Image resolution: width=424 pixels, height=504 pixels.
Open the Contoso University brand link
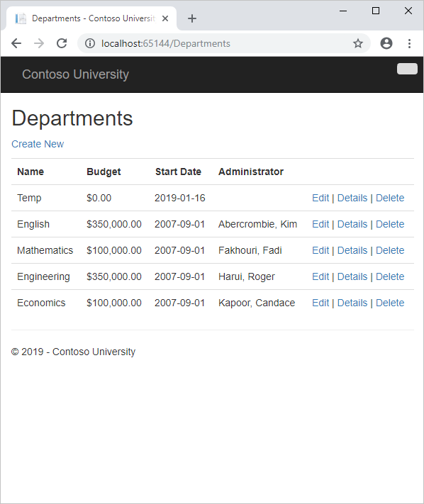coord(75,74)
